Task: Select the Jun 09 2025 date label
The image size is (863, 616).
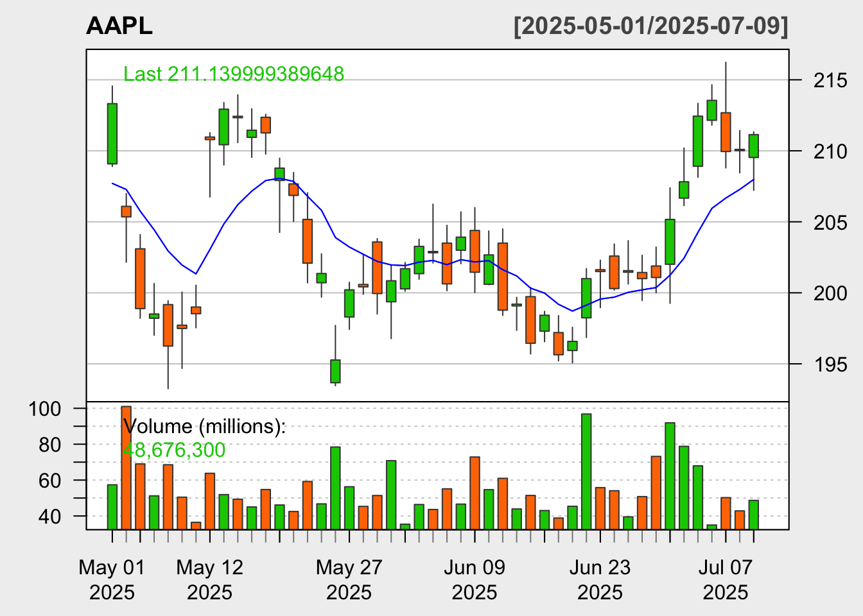Action: [x=475, y=579]
